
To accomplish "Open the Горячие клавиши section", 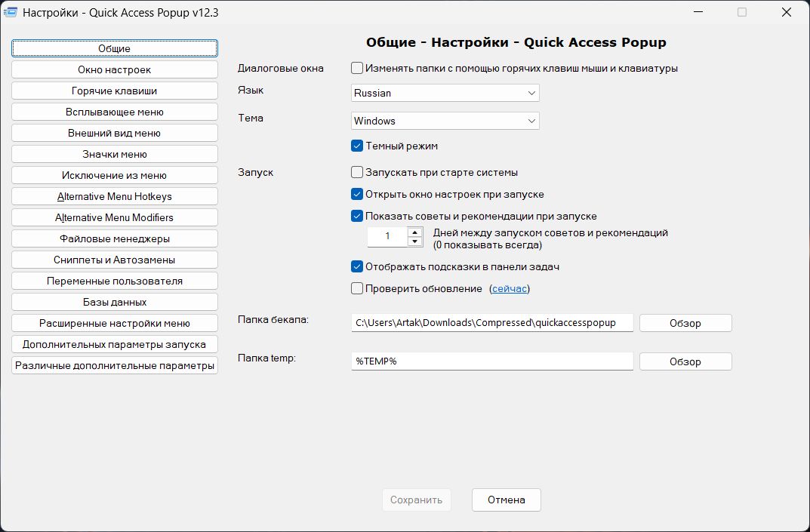I will coord(115,91).
